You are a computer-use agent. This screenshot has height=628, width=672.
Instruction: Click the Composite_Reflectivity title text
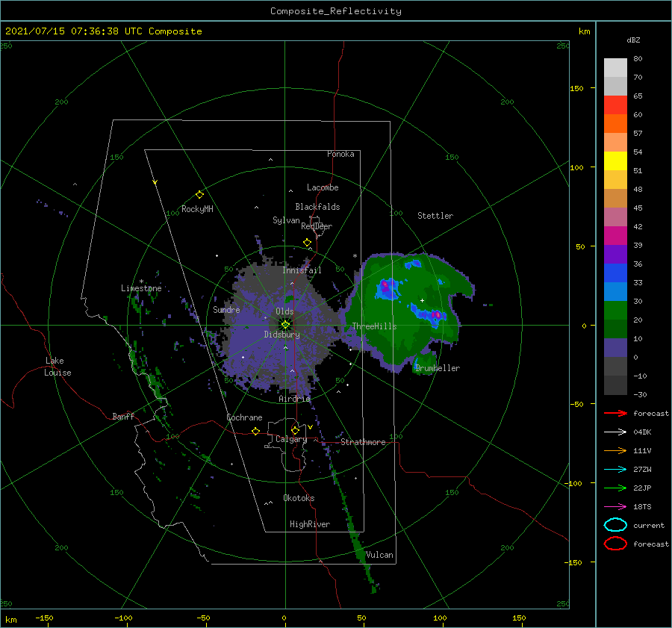[336, 11]
